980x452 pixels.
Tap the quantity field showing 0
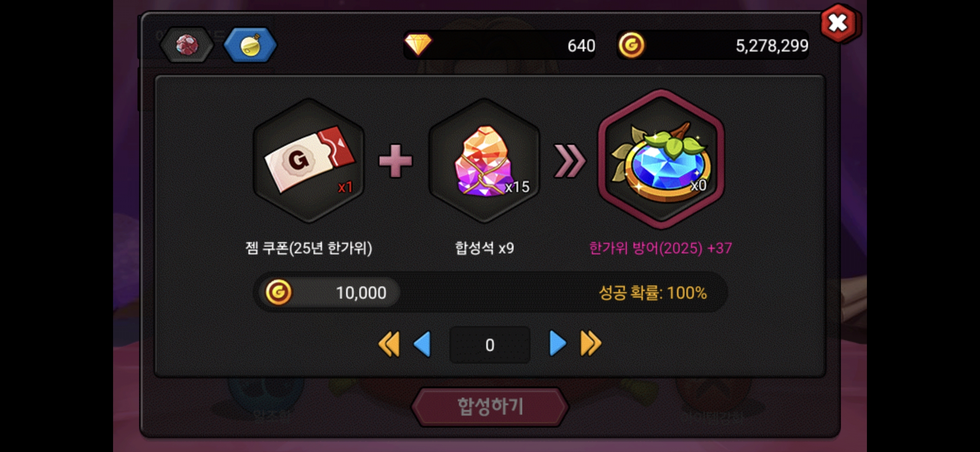[490, 345]
